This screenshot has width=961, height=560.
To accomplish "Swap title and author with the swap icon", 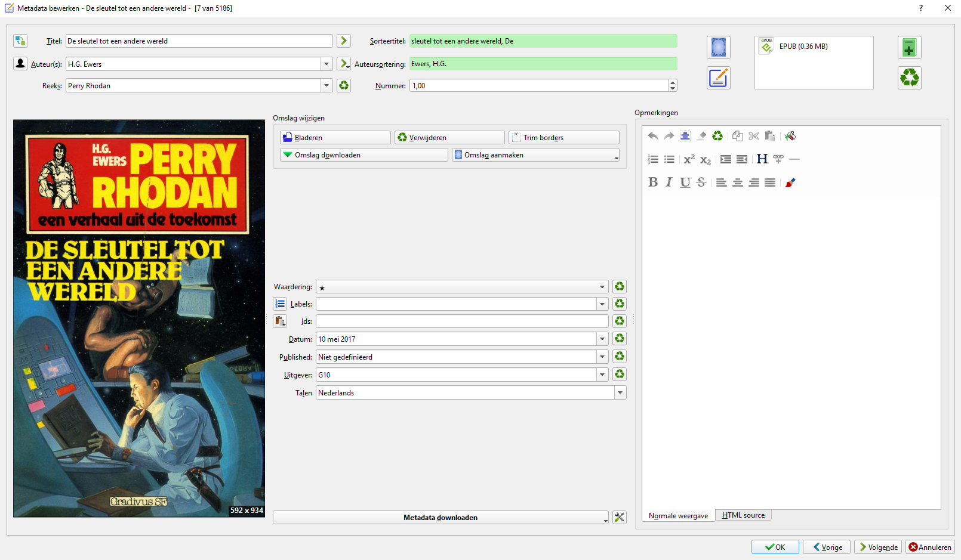I will pyautogui.click(x=20, y=41).
